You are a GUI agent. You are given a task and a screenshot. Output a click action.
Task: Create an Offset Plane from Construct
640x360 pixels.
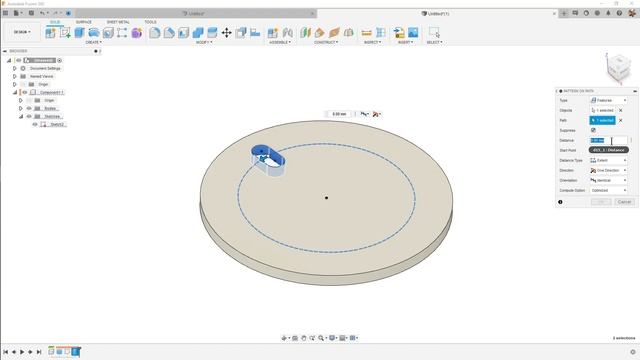[x=305, y=33]
